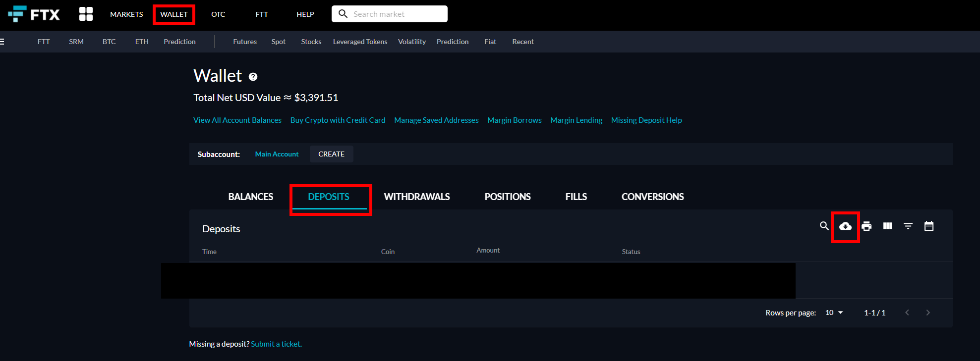The image size is (980, 361).
Task: Open Stocks market category
Action: [x=311, y=42]
